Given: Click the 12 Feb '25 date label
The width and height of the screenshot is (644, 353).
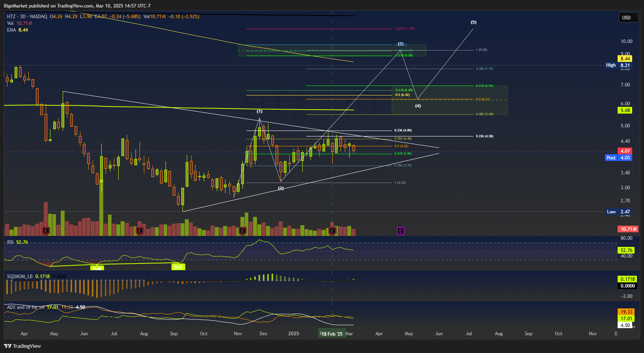Looking at the screenshot, I should [x=332, y=334].
